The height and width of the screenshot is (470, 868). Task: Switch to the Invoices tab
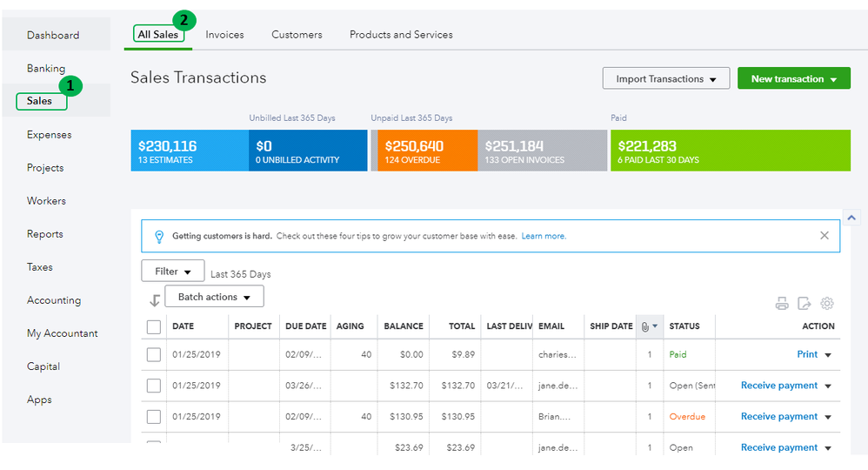[224, 35]
